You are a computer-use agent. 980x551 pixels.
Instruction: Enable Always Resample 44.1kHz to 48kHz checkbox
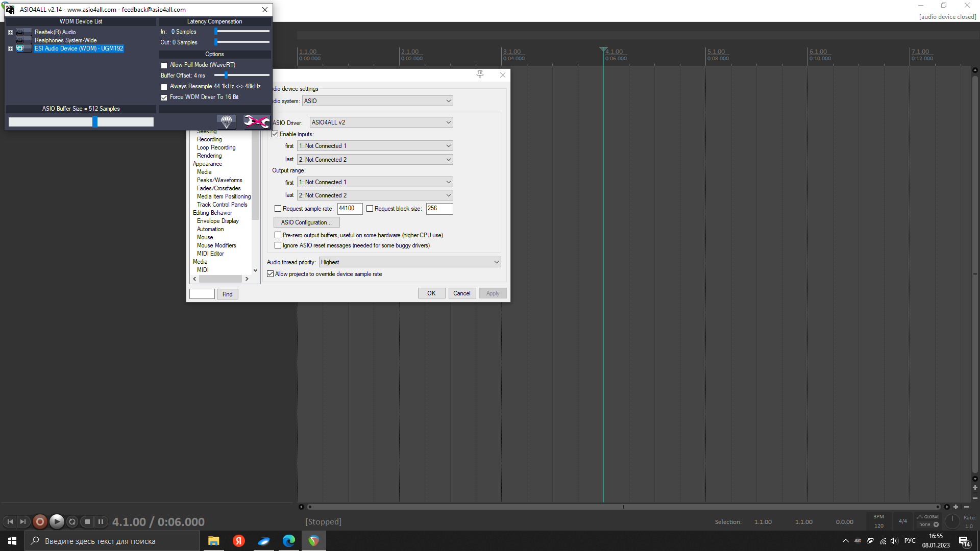coord(164,87)
